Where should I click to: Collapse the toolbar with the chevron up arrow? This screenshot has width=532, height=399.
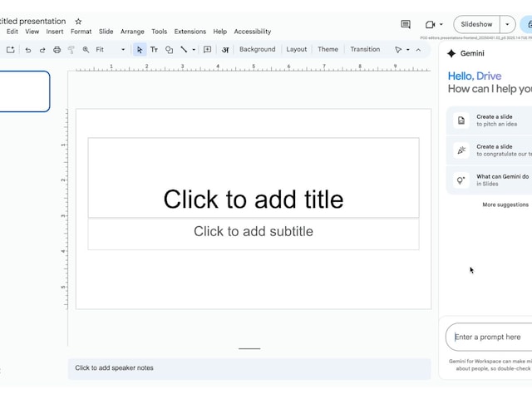[418, 50]
